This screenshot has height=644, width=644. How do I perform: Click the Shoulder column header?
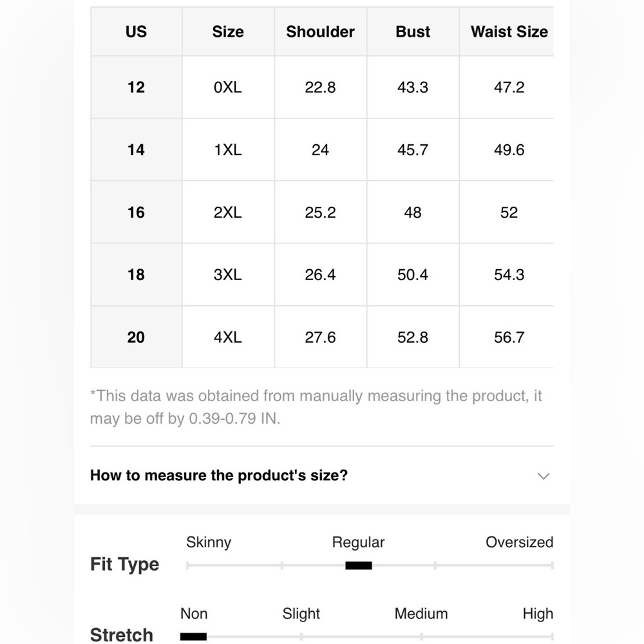point(320,32)
